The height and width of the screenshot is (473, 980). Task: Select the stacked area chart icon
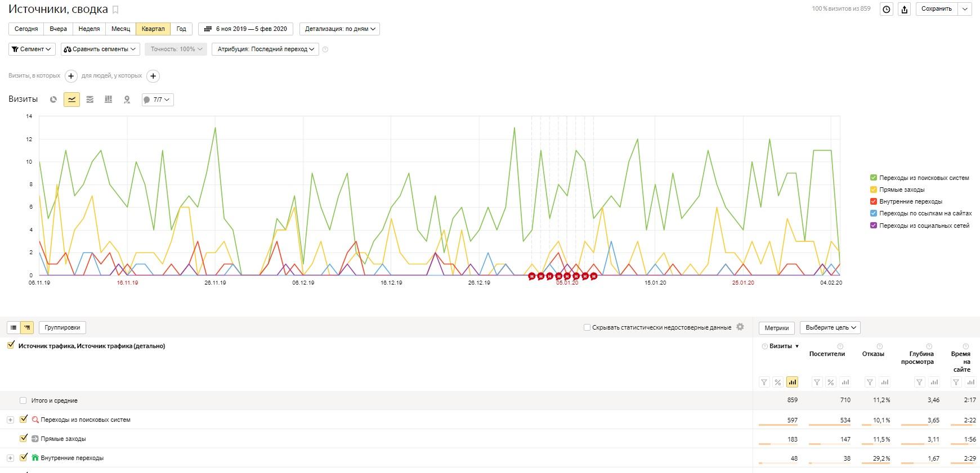[x=90, y=100]
